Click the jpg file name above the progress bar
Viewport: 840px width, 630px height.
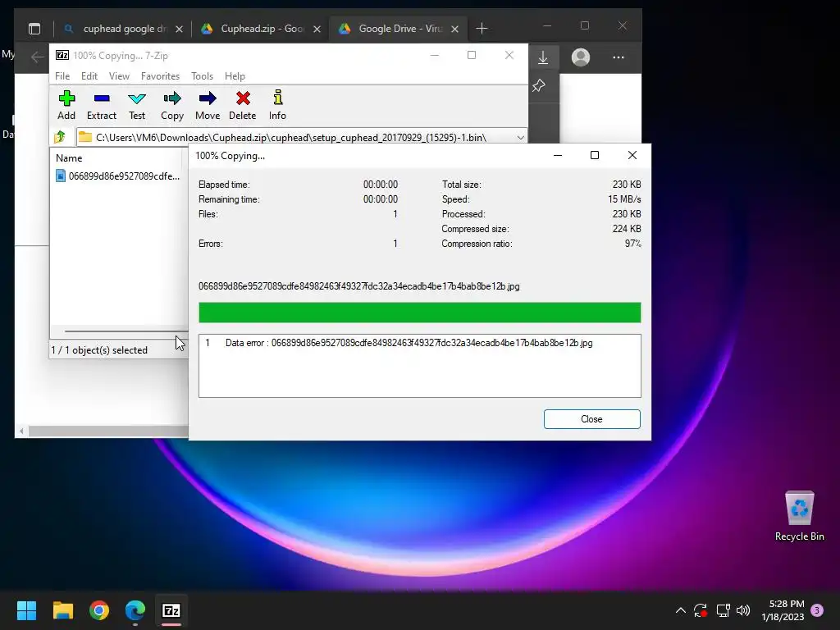pyautogui.click(x=359, y=286)
